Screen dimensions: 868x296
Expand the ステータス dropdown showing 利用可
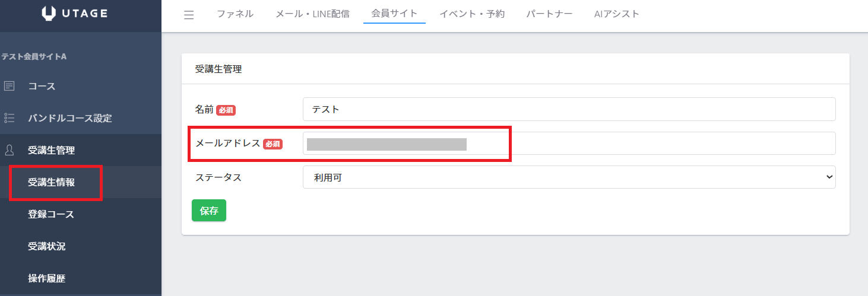tap(569, 177)
